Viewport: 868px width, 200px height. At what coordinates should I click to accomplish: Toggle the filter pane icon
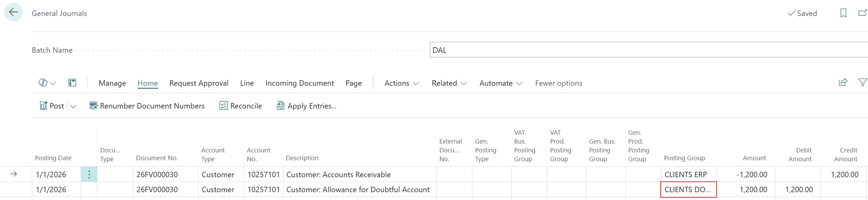862,82
